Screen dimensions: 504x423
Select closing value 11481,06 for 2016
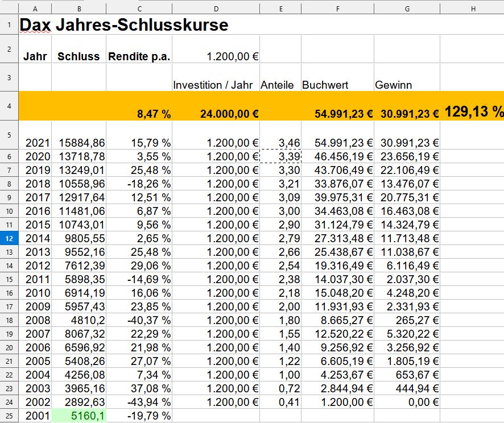tap(79, 211)
